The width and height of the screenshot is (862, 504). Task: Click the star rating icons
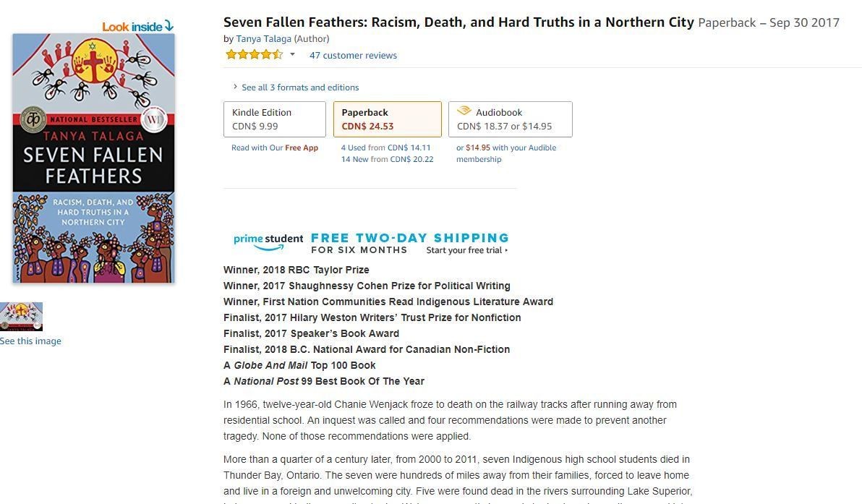254,54
